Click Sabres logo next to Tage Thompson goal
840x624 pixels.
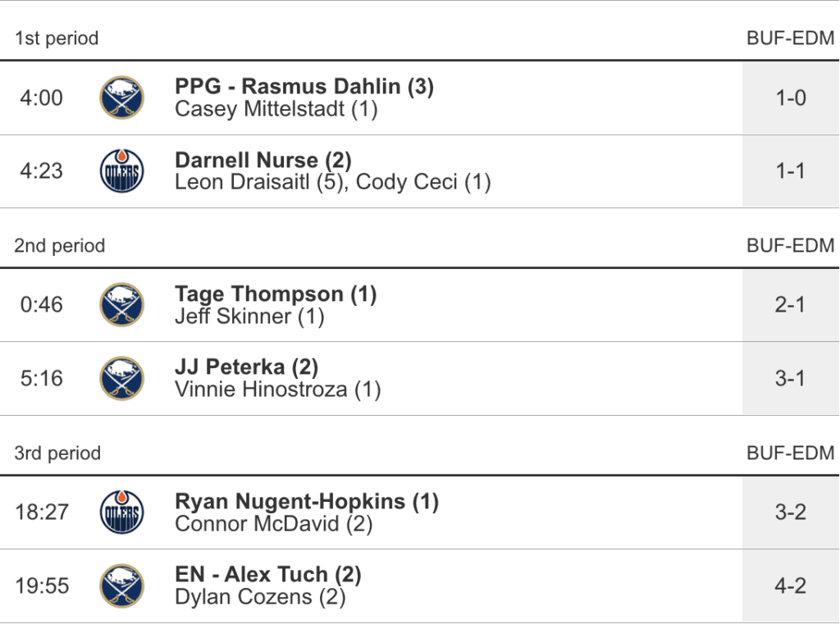tap(121, 305)
